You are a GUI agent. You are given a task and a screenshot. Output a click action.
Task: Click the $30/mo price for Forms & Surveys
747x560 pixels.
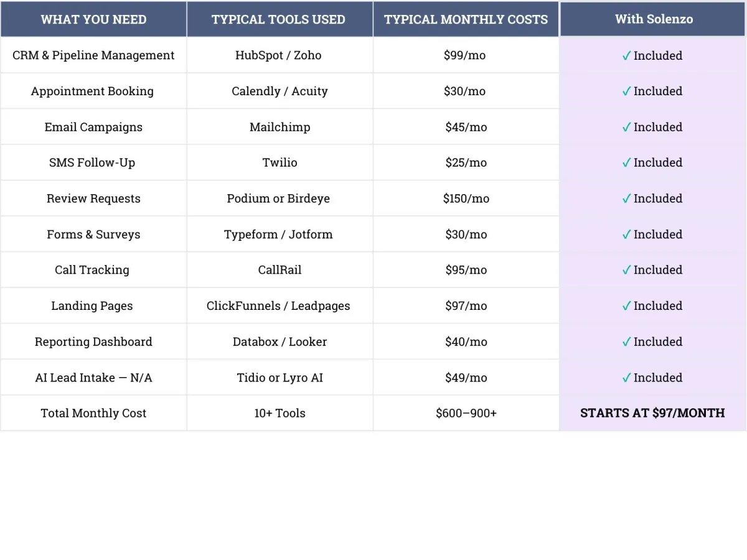pos(465,235)
